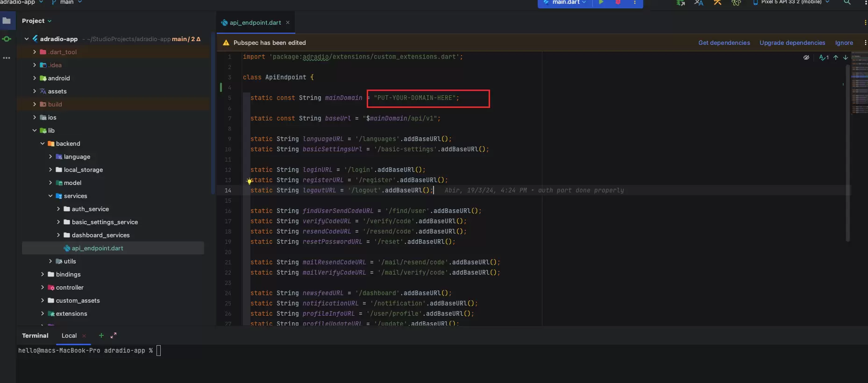Close the api_endpoint.dart editor tab
Screen dimensions: 868x383
pyautogui.click(x=288, y=22)
